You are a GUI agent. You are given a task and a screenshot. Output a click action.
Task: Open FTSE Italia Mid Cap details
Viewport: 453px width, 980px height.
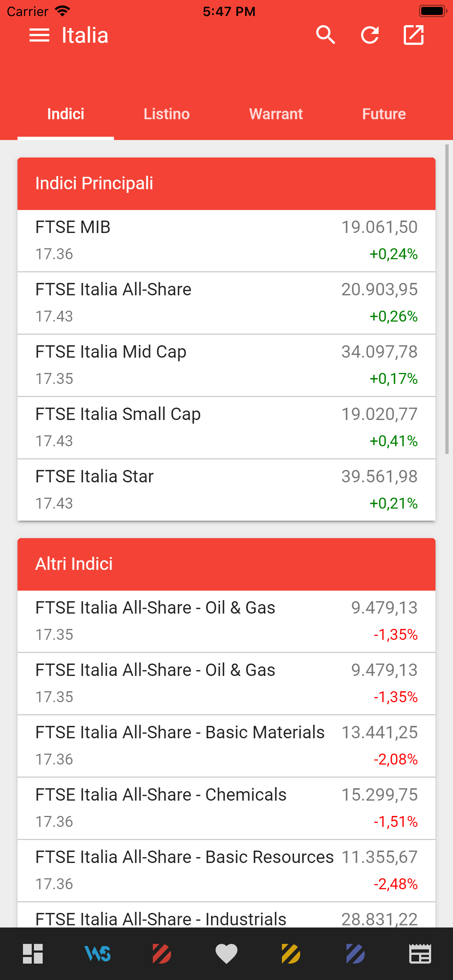pos(226,365)
